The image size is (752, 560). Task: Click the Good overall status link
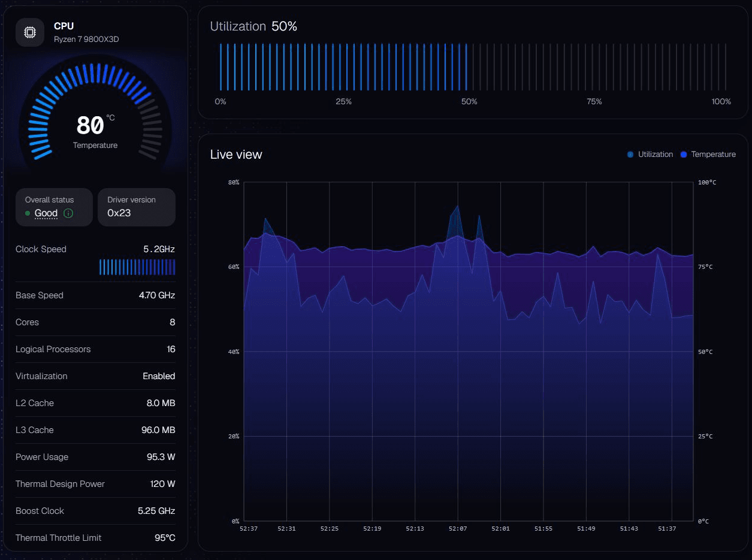click(x=46, y=213)
